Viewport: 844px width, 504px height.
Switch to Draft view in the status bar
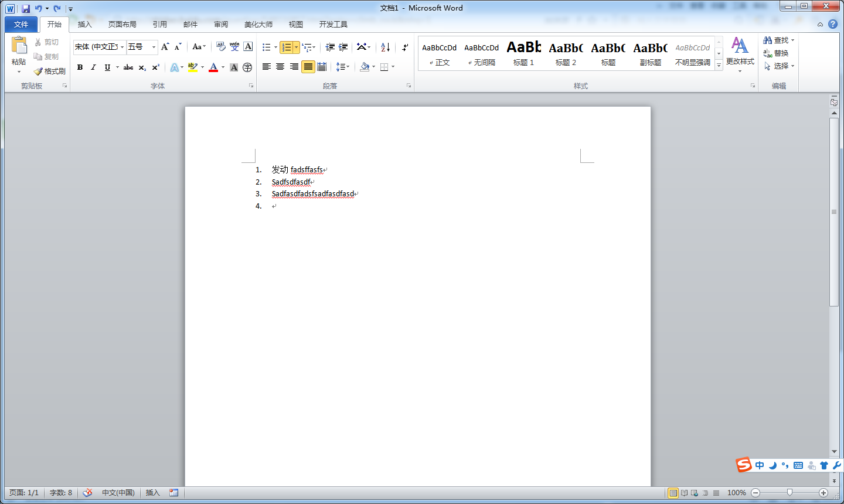tap(716, 493)
